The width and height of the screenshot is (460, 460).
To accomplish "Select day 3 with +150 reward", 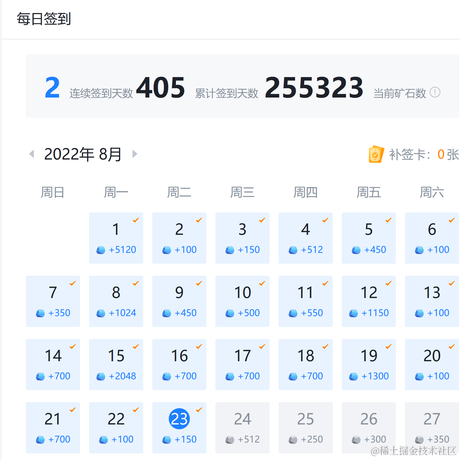I will pos(242,238).
